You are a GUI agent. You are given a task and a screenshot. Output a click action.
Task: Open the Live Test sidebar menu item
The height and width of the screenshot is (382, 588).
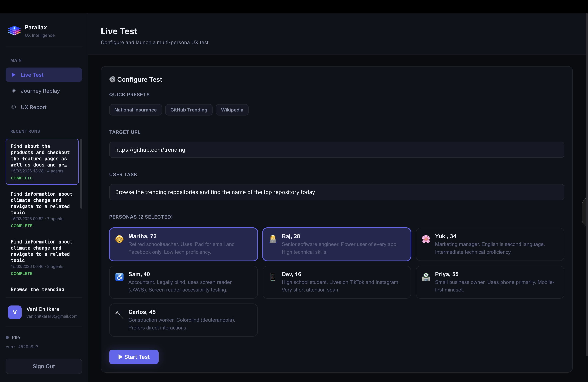[44, 75]
